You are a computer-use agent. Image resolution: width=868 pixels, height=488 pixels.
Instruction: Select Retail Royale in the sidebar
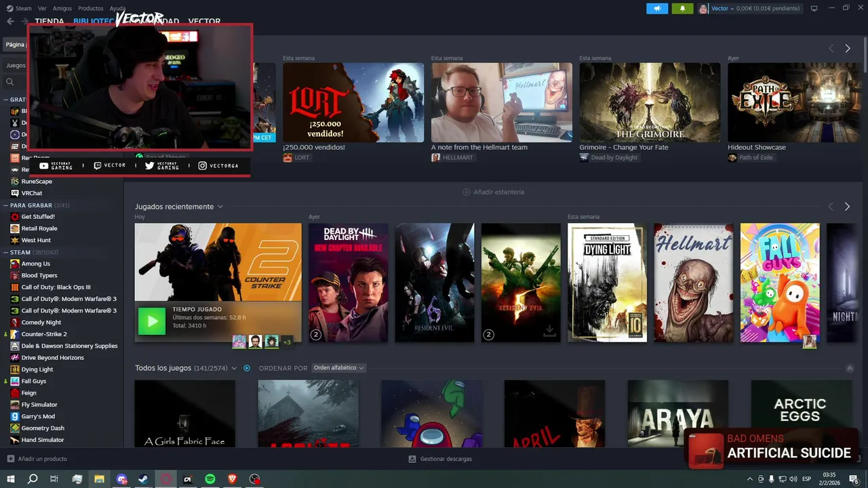tap(39, 228)
